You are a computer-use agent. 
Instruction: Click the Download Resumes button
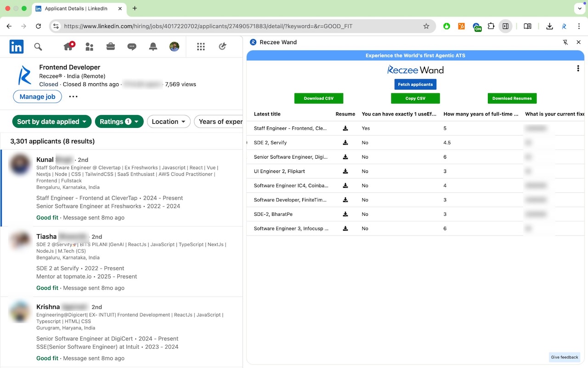click(x=512, y=98)
